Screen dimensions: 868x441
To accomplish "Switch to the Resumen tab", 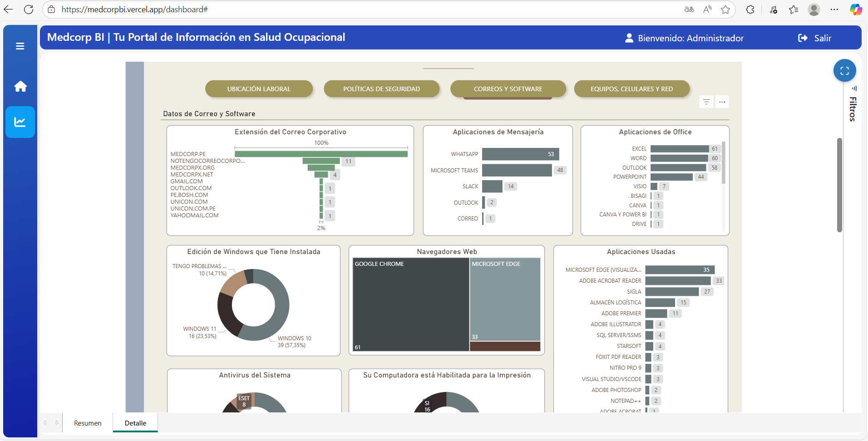I will (x=88, y=423).
